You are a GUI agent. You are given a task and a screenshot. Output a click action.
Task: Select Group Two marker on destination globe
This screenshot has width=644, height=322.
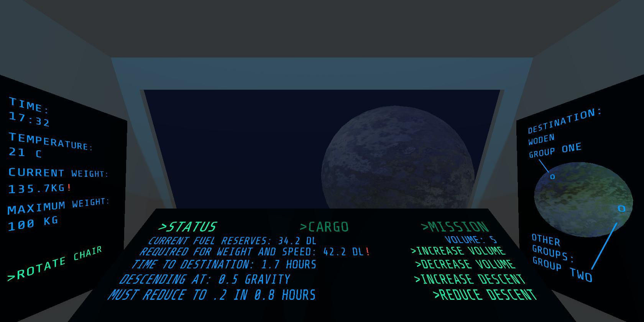point(621,209)
